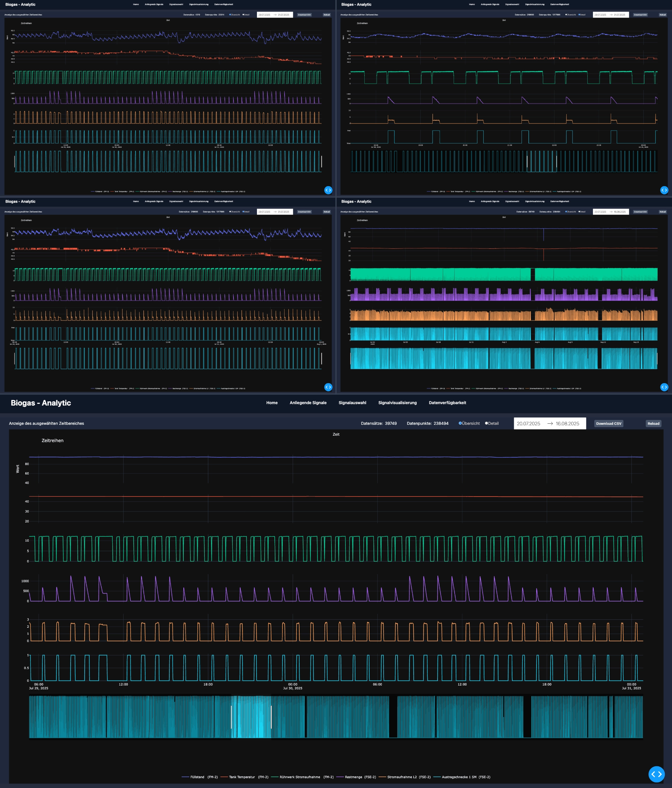672x788 pixels.
Task: Open the start date picker showing 20.07.2025
Action: click(528, 423)
